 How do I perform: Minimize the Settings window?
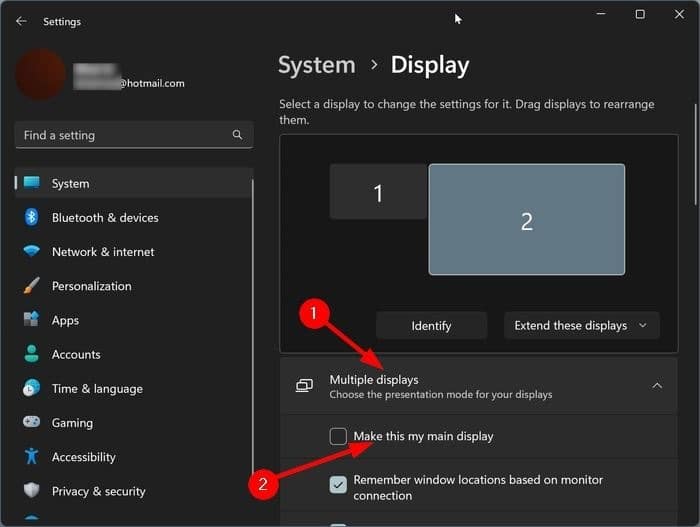pos(601,14)
